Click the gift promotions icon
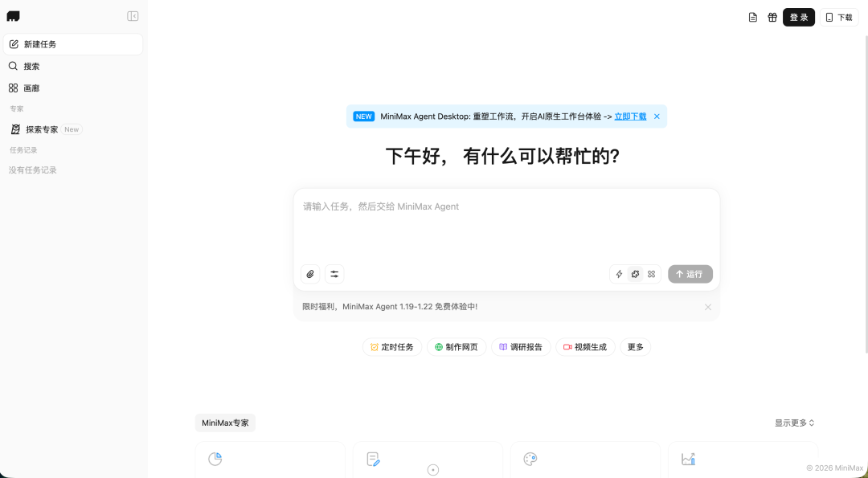Screen dimensions: 868x478 772,16
